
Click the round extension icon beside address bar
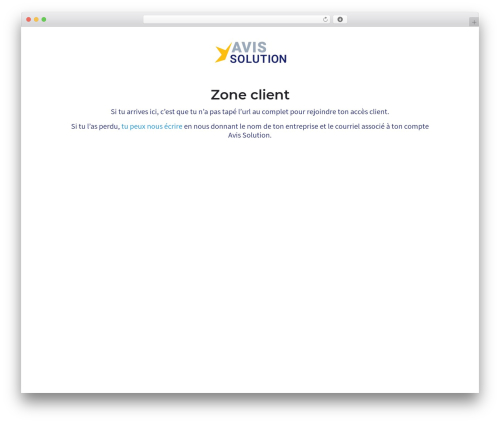tap(340, 19)
